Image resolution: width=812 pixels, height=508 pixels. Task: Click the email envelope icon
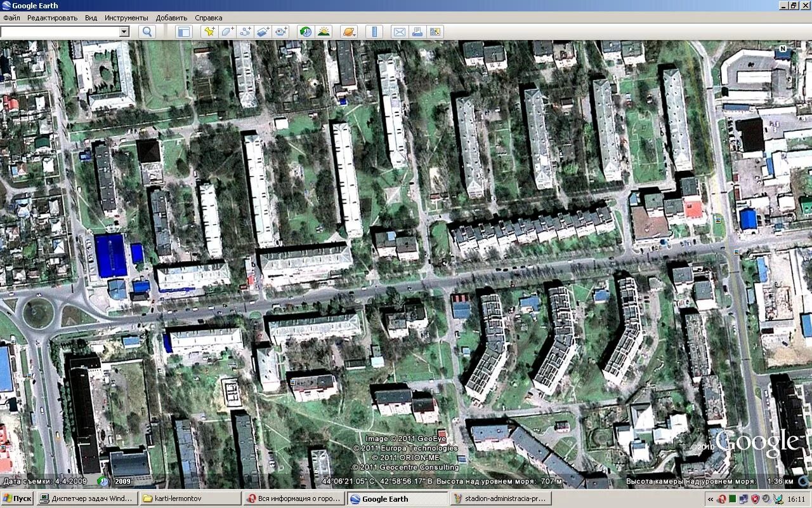point(399,31)
